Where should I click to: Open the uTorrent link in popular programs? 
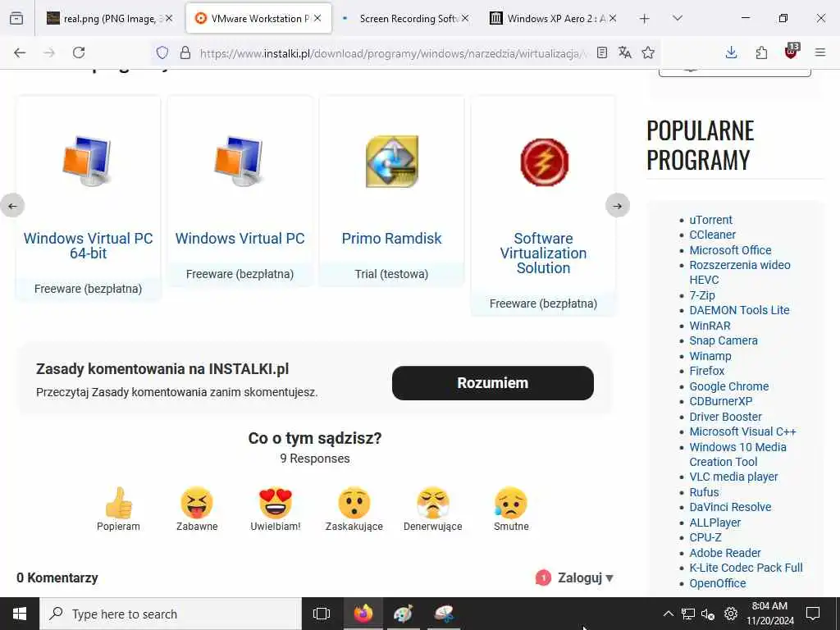click(710, 220)
